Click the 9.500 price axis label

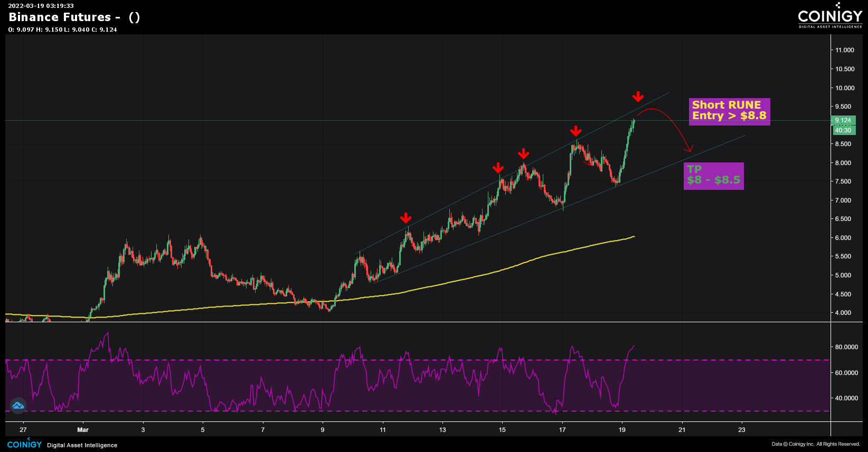coord(843,107)
